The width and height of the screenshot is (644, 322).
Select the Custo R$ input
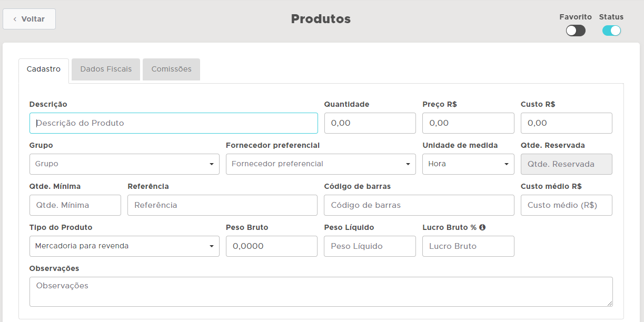point(566,123)
